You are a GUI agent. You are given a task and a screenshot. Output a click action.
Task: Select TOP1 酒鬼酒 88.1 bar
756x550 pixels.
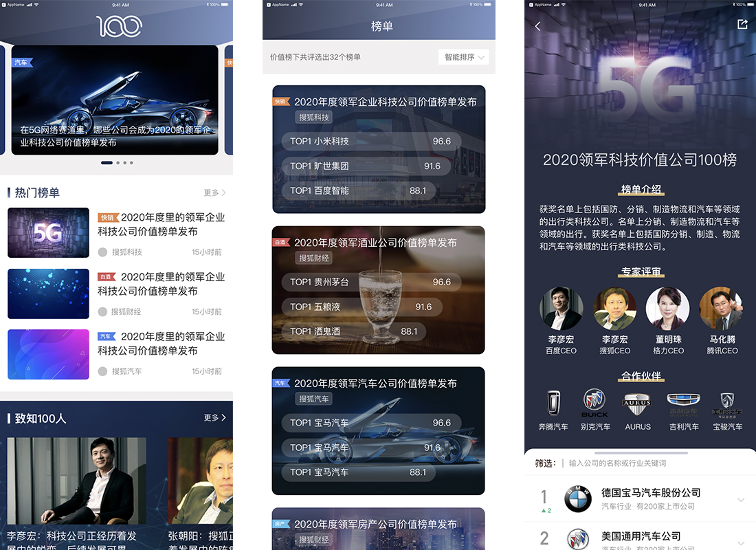(x=355, y=331)
